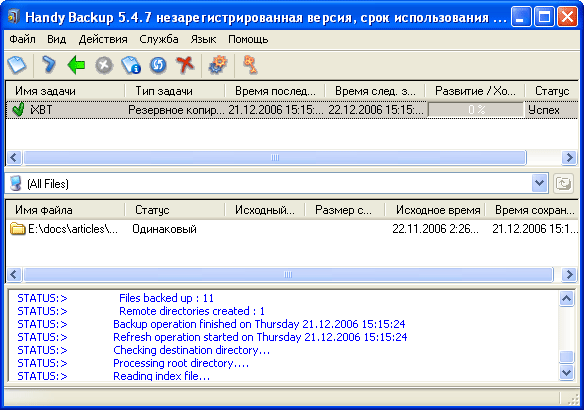
Task: Select the iXBT task row
Action: 292,110
